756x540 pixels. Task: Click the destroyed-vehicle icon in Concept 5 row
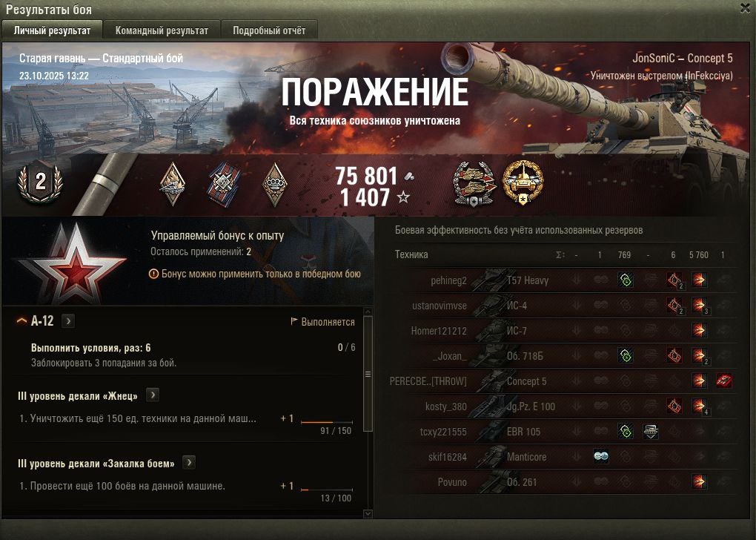[723, 381]
